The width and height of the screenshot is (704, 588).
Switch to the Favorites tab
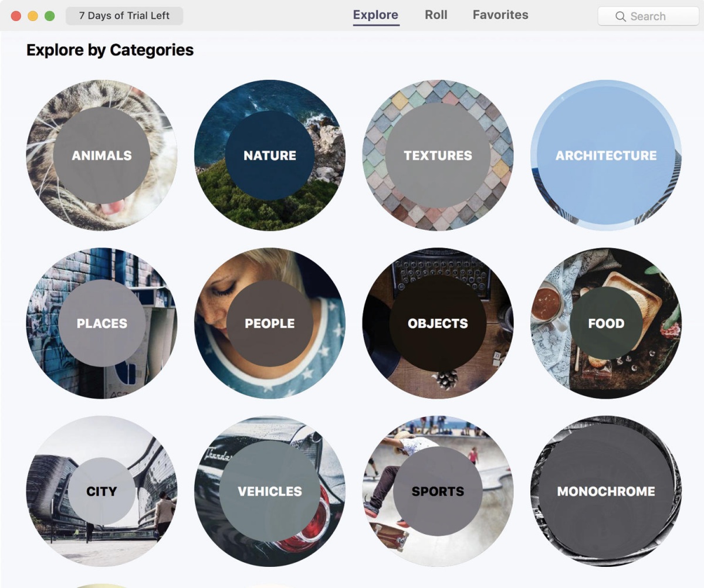500,15
